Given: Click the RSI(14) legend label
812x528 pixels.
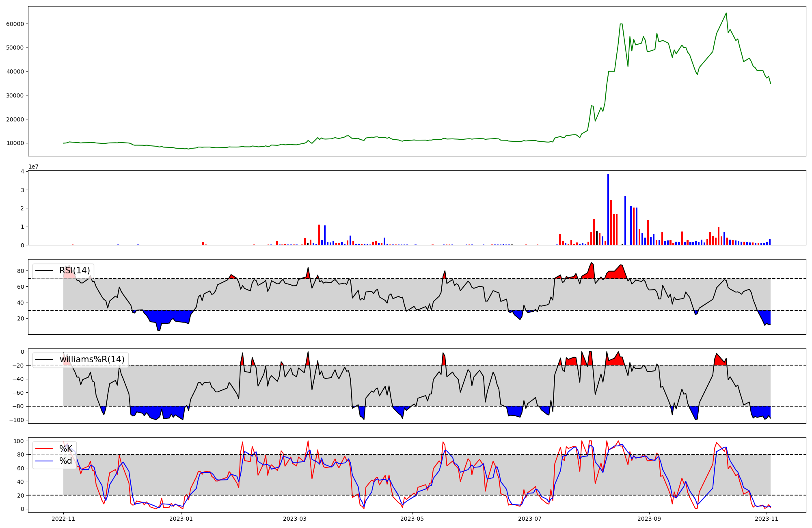Looking at the screenshot, I should coord(75,270).
